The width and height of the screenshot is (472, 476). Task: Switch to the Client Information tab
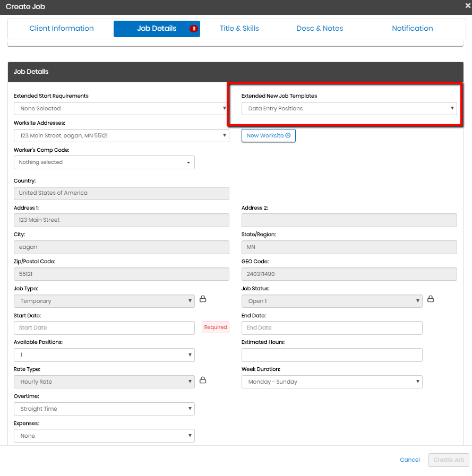[62, 29]
